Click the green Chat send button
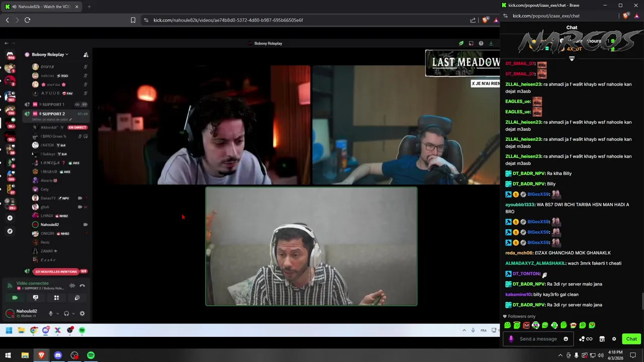This screenshot has height=362, width=644. point(631,339)
